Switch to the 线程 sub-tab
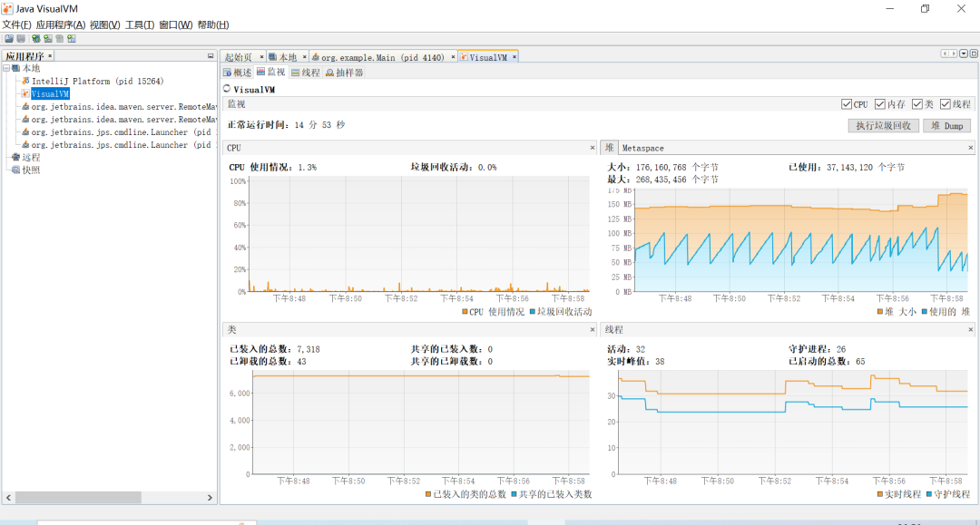This screenshot has width=980, height=525. tap(306, 73)
